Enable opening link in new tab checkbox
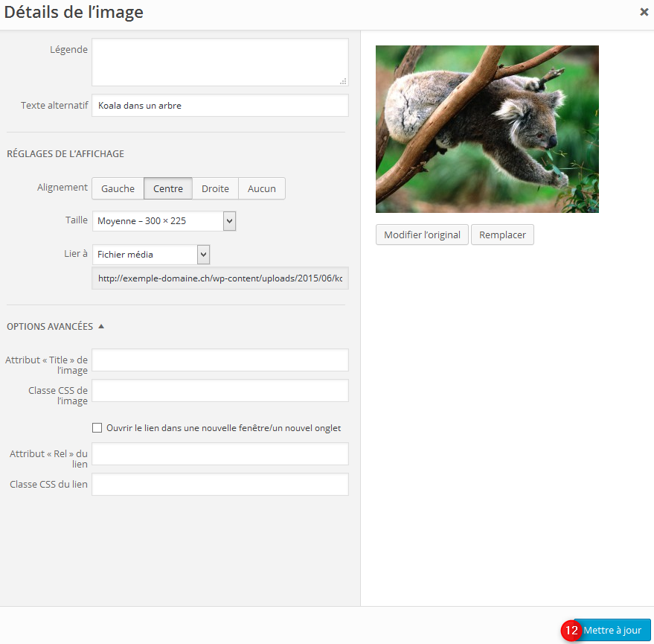The image size is (654, 644). point(97,428)
